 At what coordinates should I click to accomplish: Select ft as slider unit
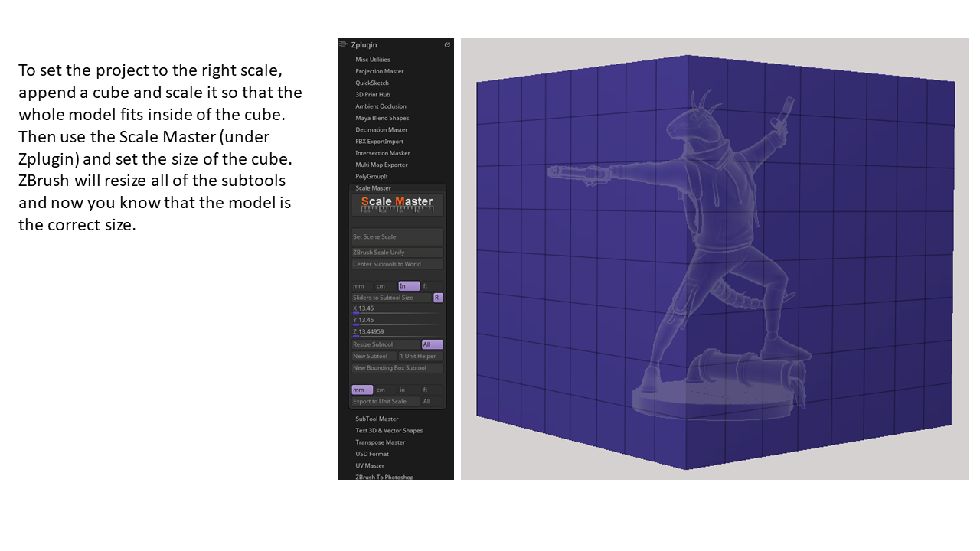[x=432, y=286]
